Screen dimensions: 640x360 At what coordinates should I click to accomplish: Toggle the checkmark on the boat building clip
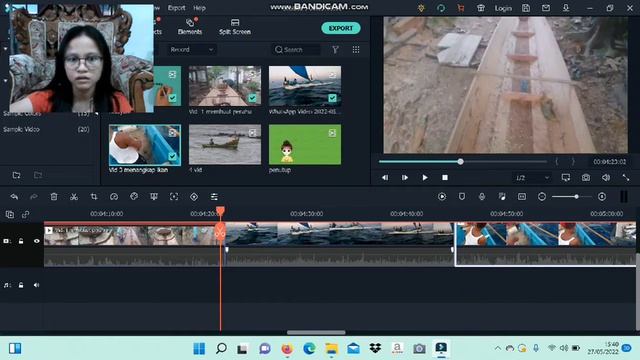pyautogui.click(x=252, y=98)
